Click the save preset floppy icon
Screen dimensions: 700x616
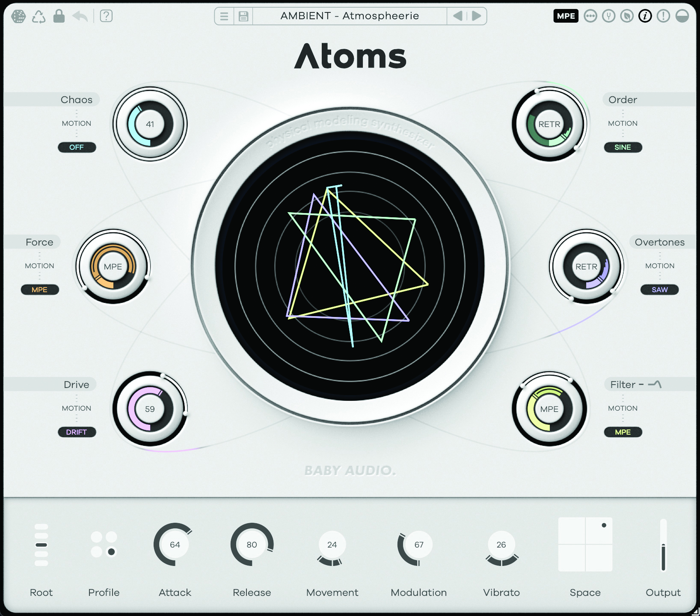point(243,16)
